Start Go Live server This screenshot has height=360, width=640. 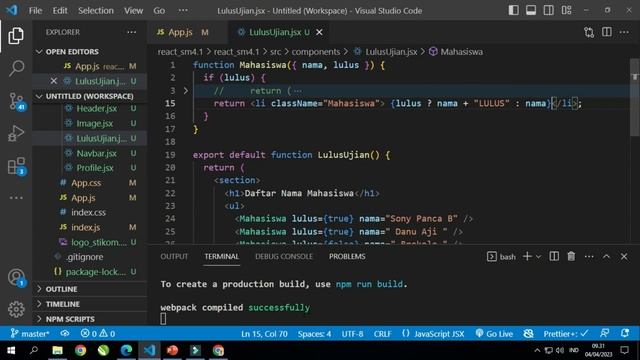point(494,334)
